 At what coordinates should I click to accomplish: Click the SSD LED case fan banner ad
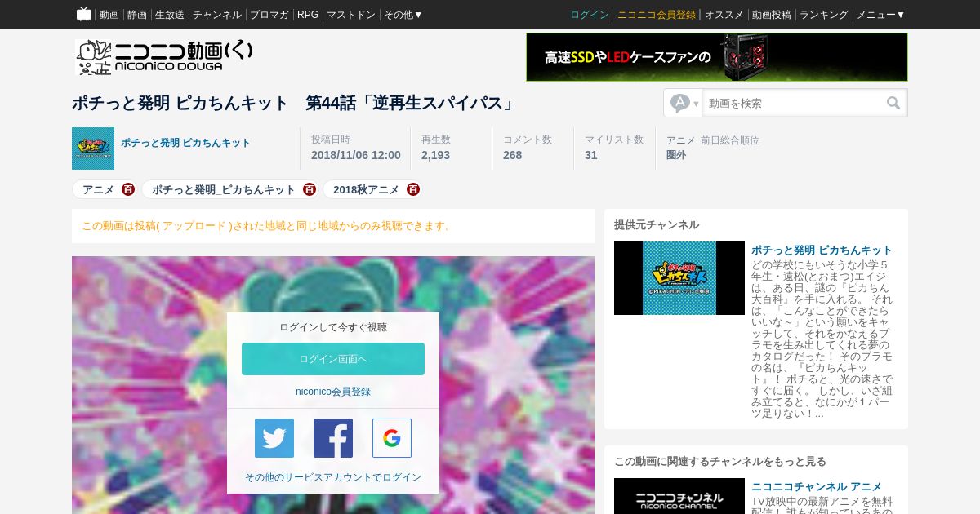point(717,57)
